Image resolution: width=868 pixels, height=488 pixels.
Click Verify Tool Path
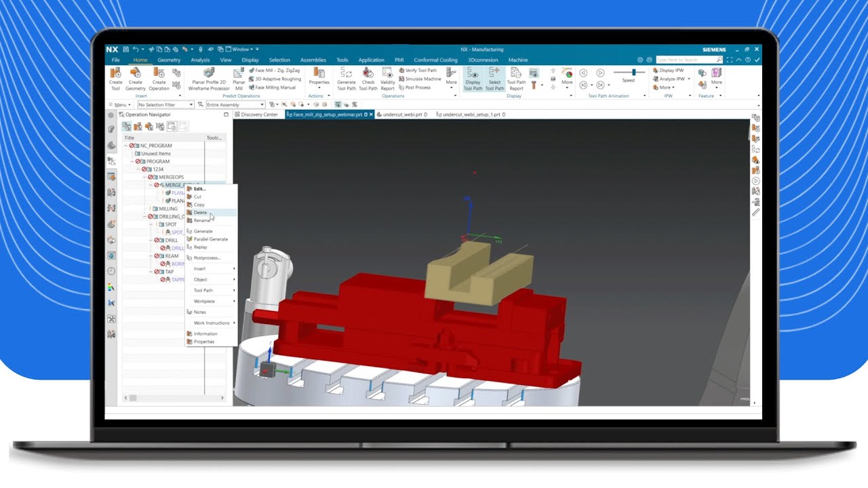[418, 70]
